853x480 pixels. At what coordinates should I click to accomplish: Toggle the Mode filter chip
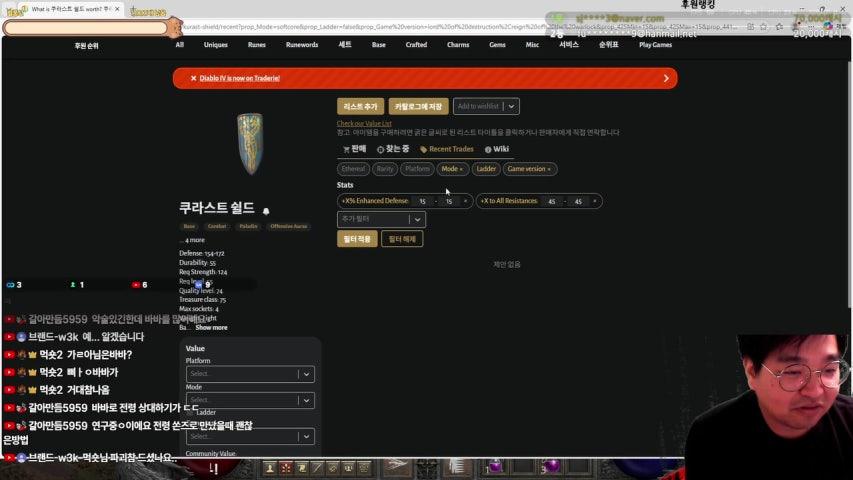pos(452,169)
